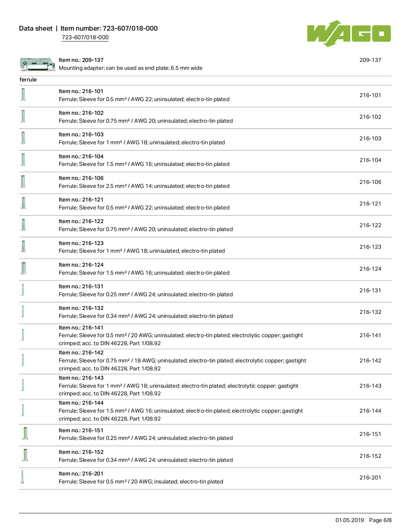This screenshot has height=532, width=411.
Task: Select the 216-106 ferrule picture
Action: coord(23,182)
